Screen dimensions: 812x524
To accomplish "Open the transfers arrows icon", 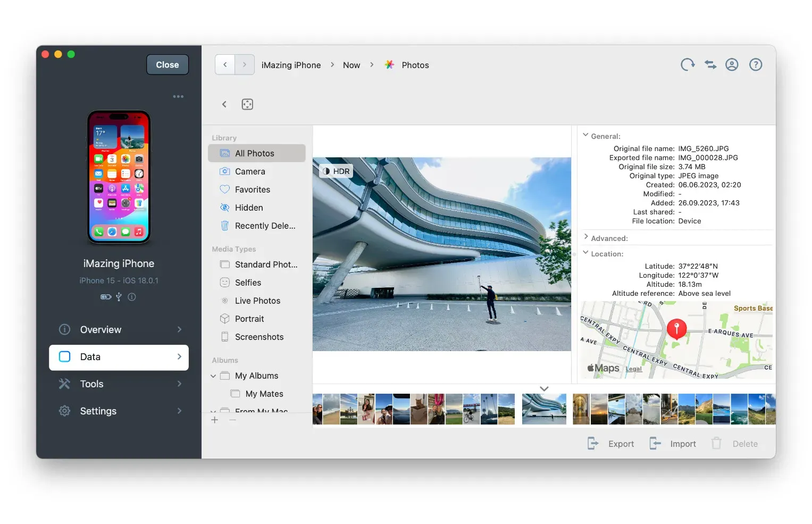I will (x=710, y=65).
